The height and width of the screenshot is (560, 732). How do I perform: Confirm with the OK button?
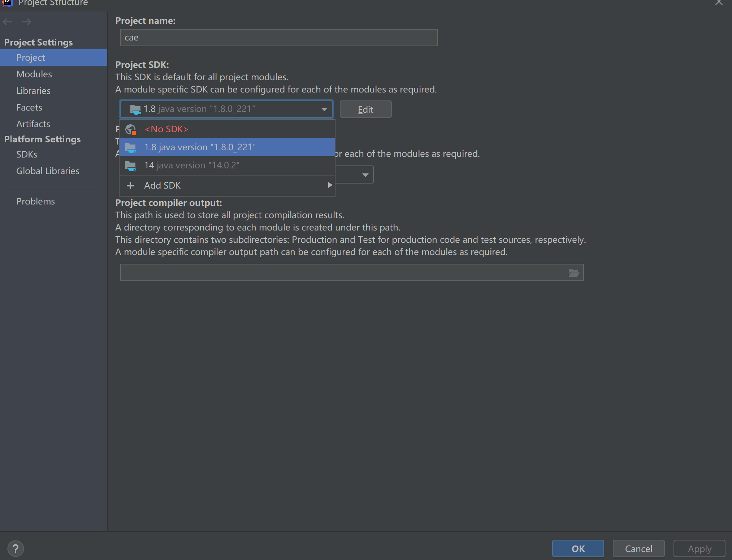(578, 548)
